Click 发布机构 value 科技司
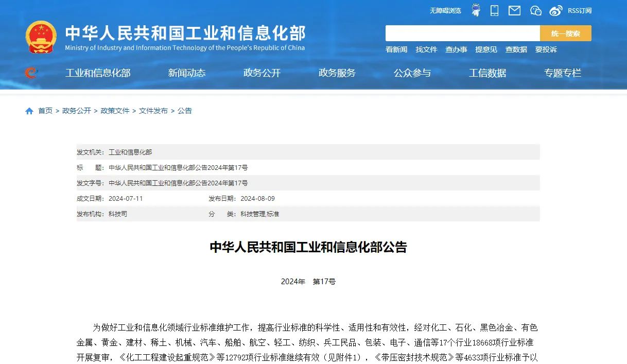 [118, 214]
